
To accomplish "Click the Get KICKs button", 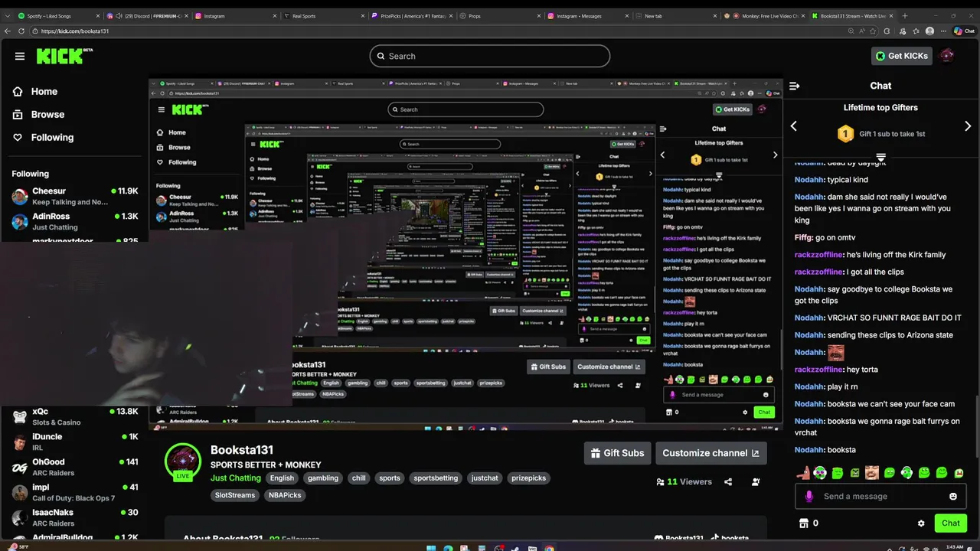I will click(x=902, y=56).
